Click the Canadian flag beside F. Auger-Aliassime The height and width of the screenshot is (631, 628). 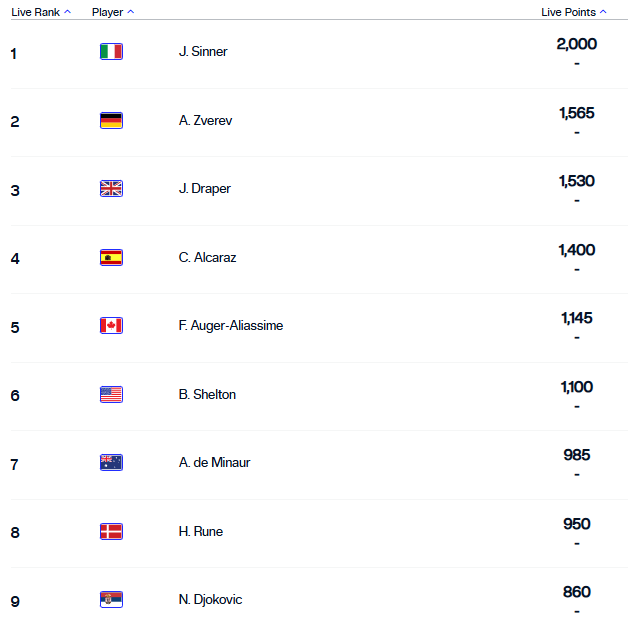[x=111, y=325]
